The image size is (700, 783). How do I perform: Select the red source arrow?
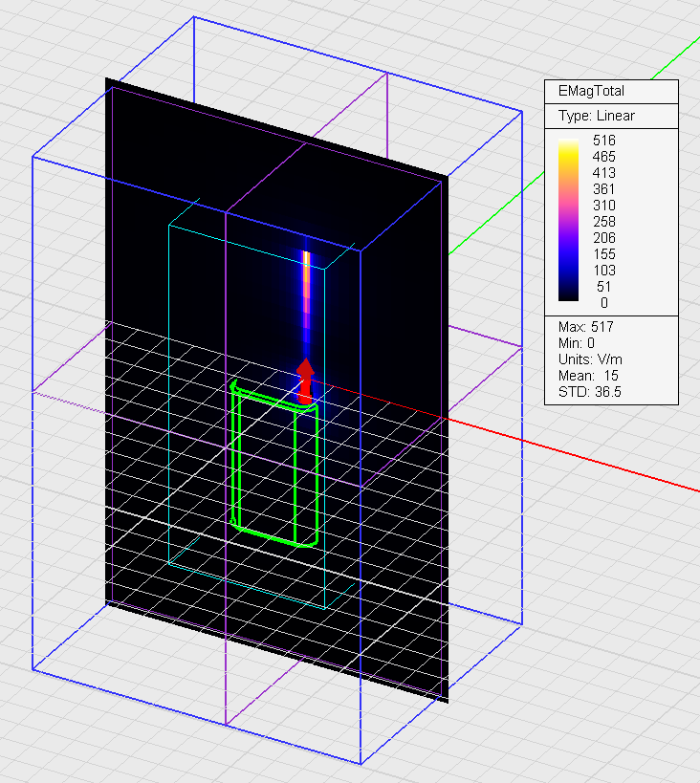[305, 380]
